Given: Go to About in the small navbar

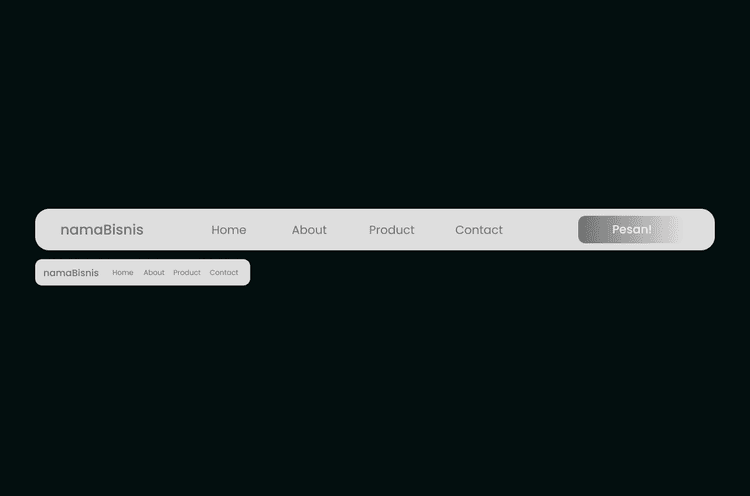Looking at the screenshot, I should 154,272.
